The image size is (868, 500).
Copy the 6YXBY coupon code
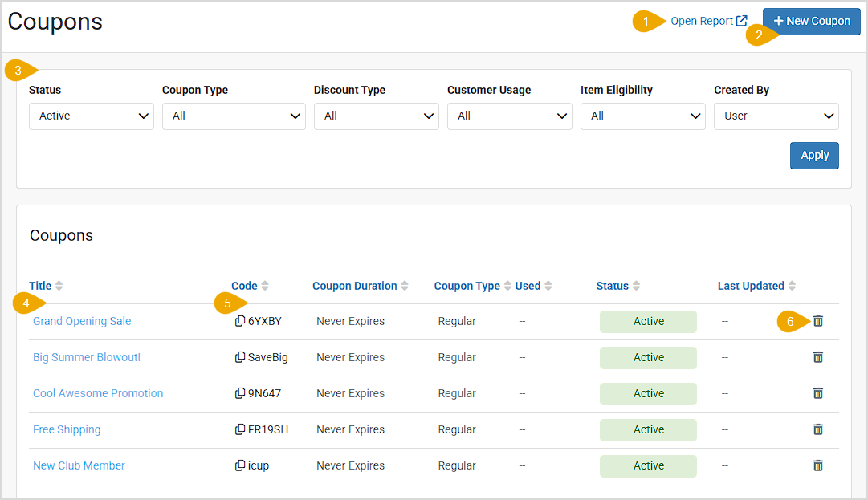[x=239, y=321]
